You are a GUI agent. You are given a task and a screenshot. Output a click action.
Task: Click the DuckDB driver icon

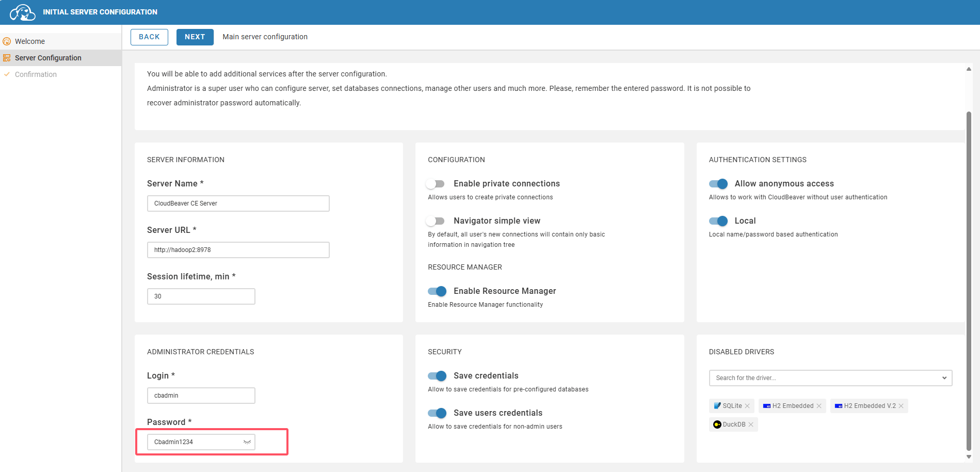[717, 424]
